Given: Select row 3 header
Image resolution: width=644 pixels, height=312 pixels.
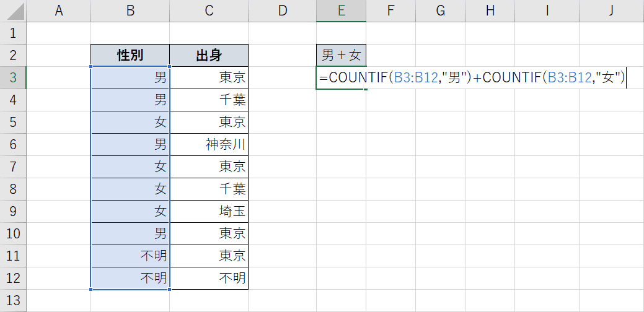Looking at the screenshot, I should click(13, 77).
